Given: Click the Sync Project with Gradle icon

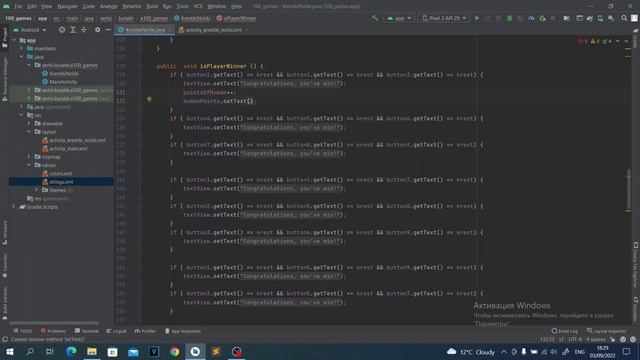Looking at the screenshot, I should click(x=590, y=18).
